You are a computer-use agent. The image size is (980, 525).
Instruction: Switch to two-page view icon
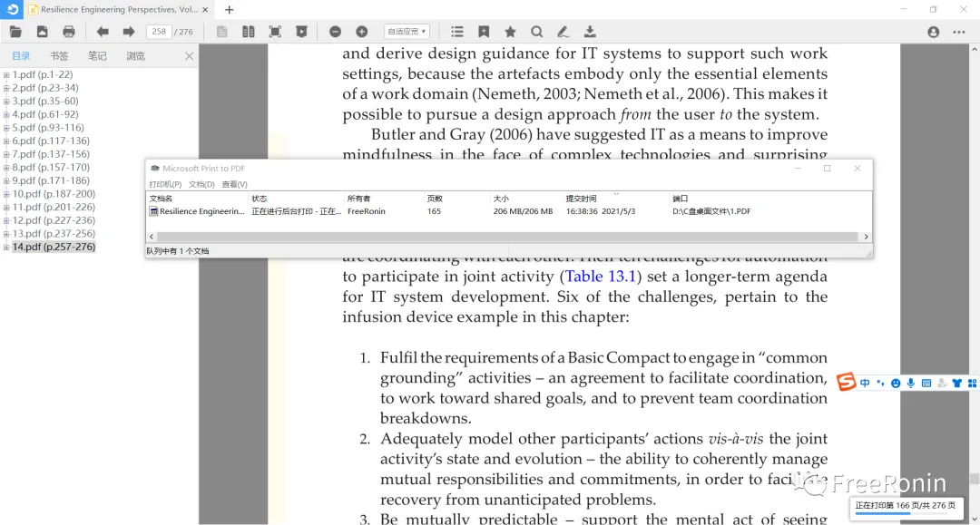click(x=248, y=32)
